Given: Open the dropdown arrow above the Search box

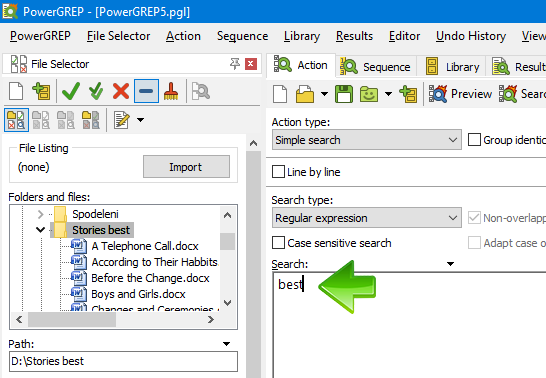Looking at the screenshot, I should click(450, 264).
